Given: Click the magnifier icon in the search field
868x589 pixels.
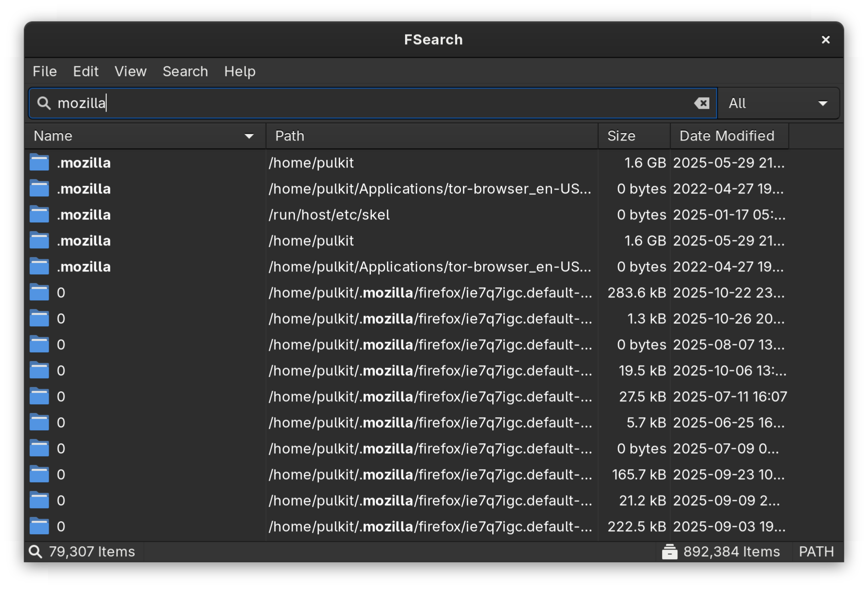Looking at the screenshot, I should point(44,102).
